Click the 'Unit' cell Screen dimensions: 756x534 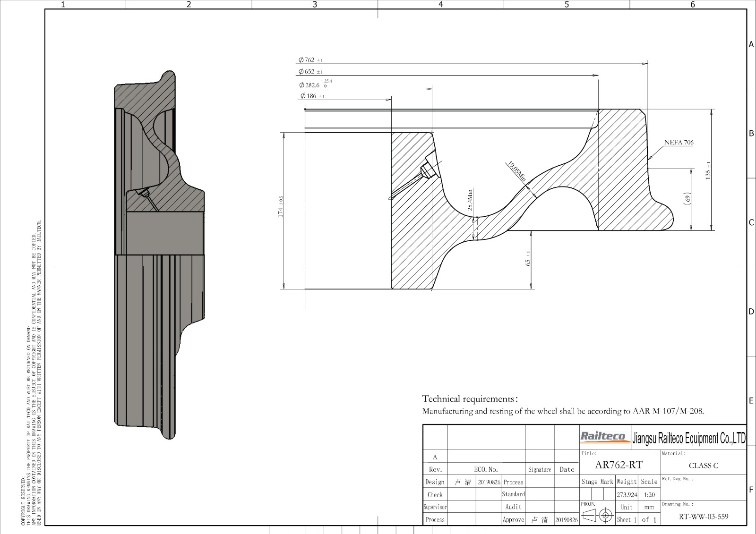tap(627, 507)
